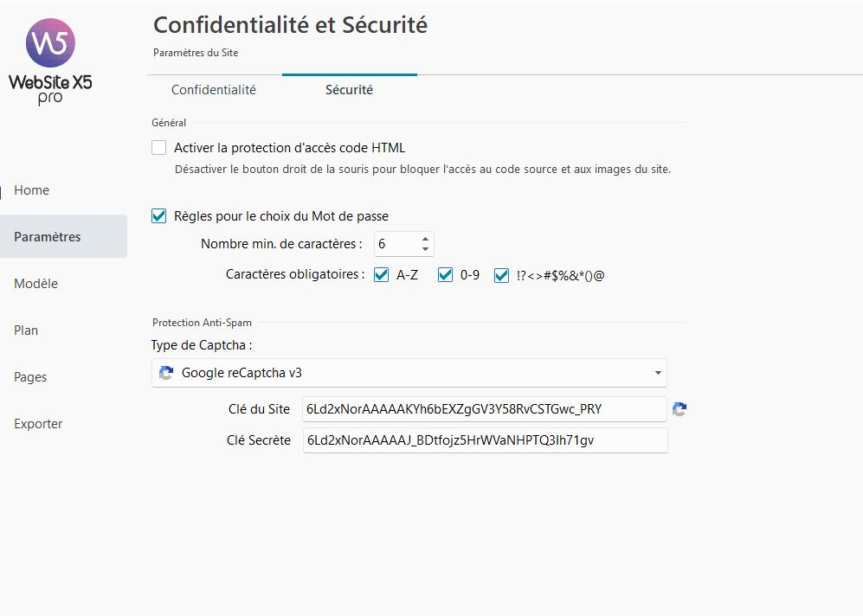The image size is (863, 616).
Task: Toggle password choice rules checkbox
Action: (x=159, y=216)
